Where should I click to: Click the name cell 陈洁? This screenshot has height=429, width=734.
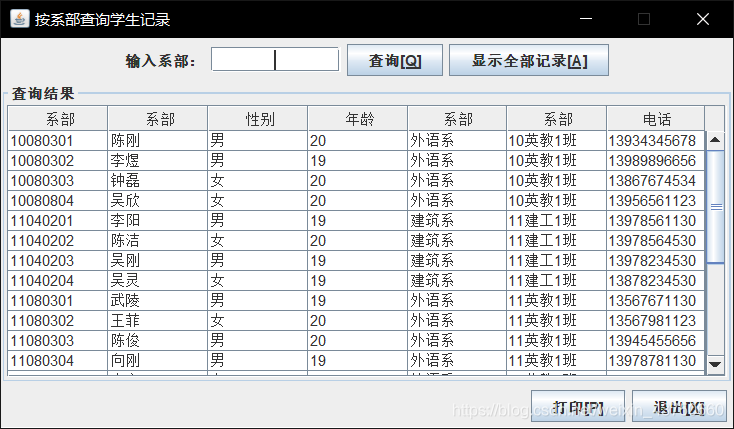tap(158, 241)
